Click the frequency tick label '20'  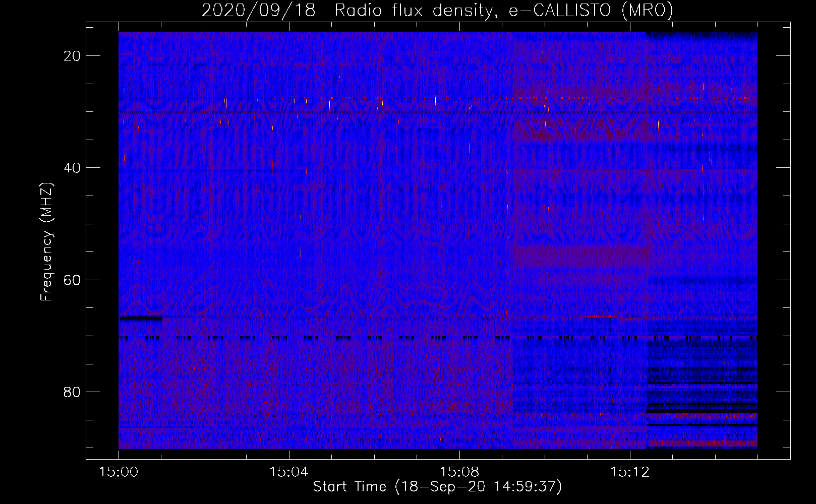tap(72, 56)
